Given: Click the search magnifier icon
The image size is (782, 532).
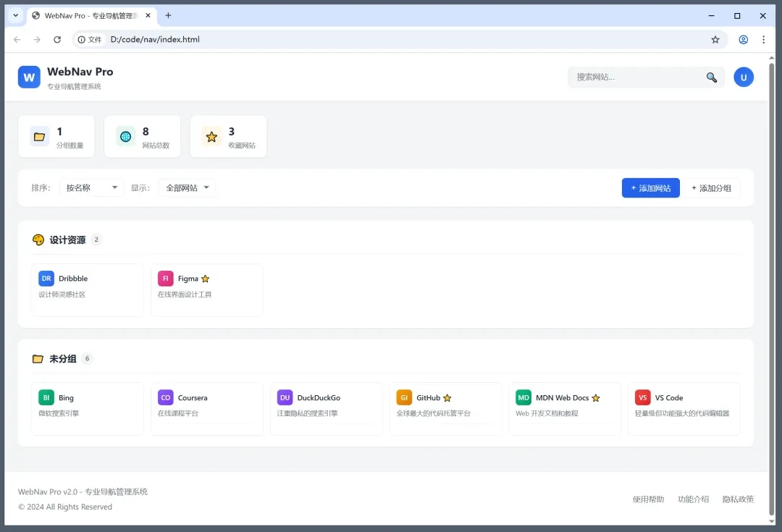Looking at the screenshot, I should pyautogui.click(x=712, y=77).
